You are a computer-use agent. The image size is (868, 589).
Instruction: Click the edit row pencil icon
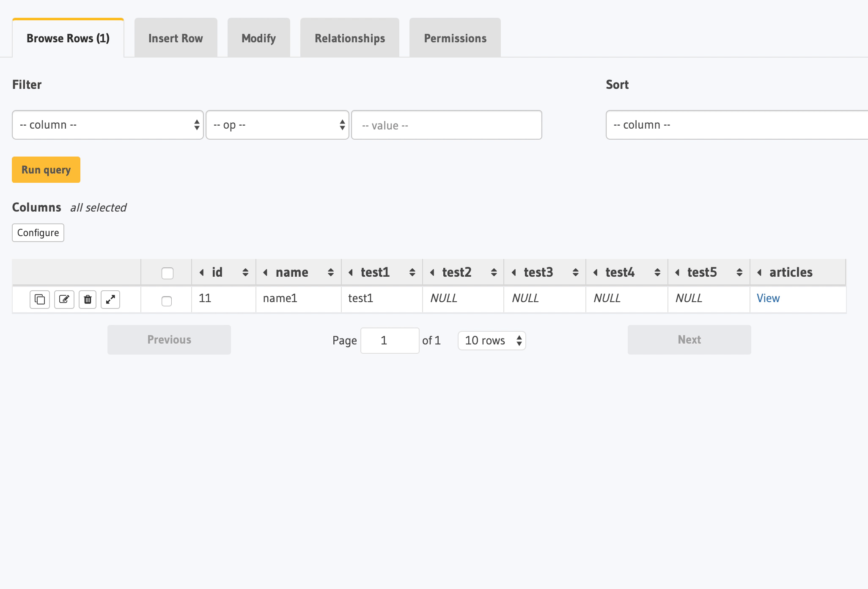point(64,300)
